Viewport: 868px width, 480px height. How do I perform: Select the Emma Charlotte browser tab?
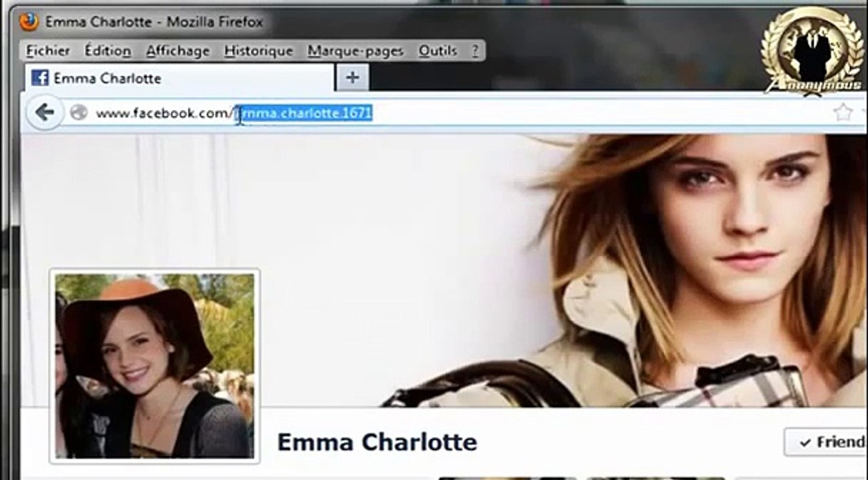click(179, 78)
